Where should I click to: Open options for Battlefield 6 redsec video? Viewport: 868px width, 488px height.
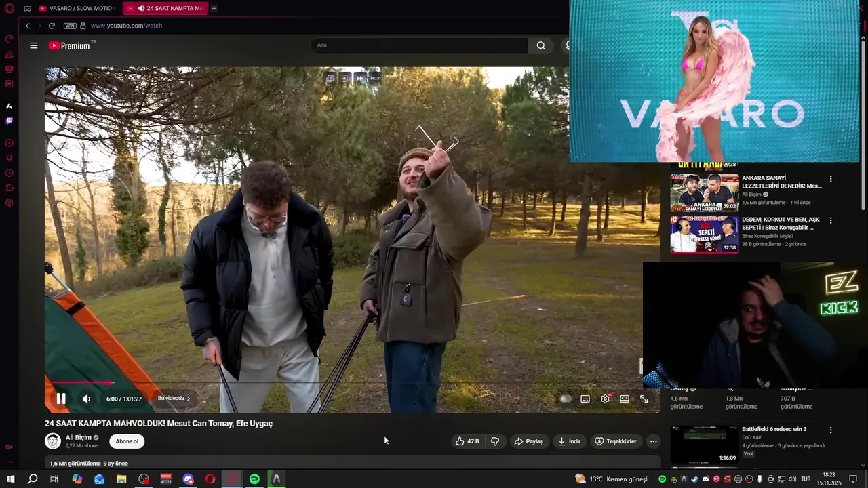[831, 430]
